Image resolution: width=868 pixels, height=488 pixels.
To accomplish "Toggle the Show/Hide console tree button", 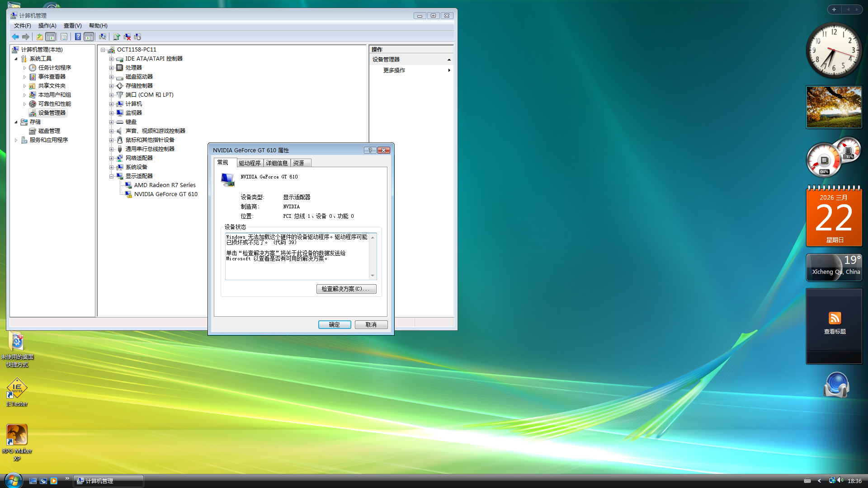I will [50, 37].
